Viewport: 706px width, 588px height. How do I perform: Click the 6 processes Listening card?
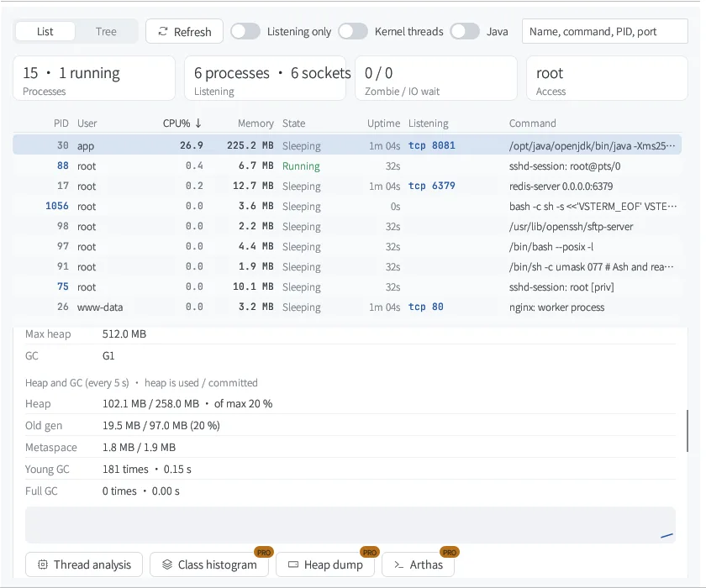pyautogui.click(x=266, y=78)
